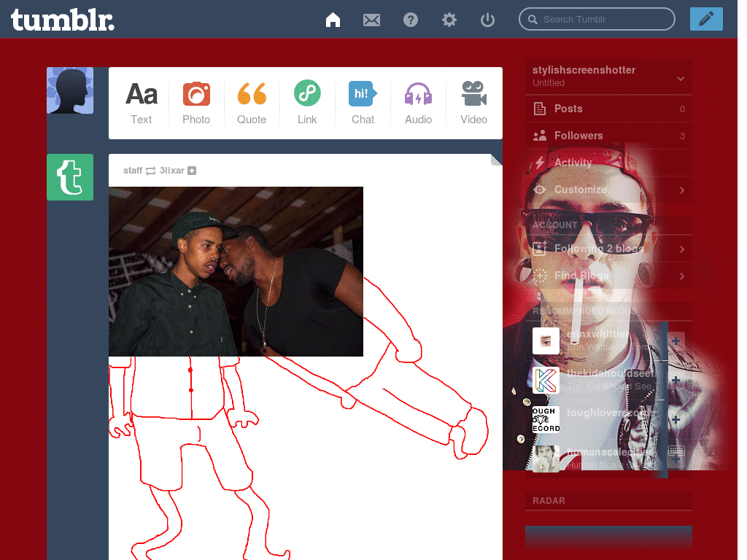Open the erinxwhittier blog name link
This screenshot has width=747, height=560.
[597, 334]
